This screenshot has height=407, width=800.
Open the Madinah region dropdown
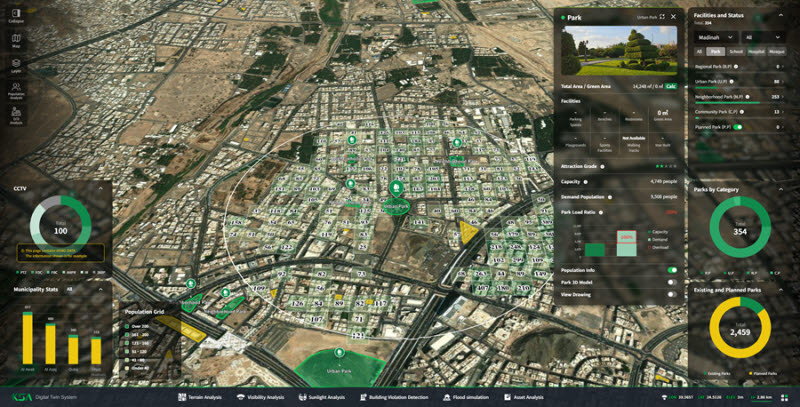tap(715, 37)
